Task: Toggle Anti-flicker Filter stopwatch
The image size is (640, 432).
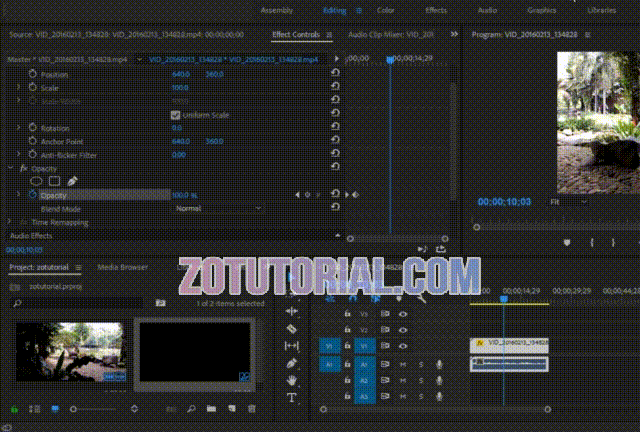Action: (33, 154)
